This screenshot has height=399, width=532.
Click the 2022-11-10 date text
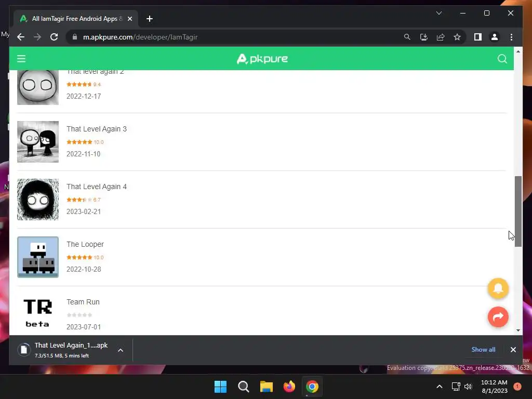click(84, 154)
